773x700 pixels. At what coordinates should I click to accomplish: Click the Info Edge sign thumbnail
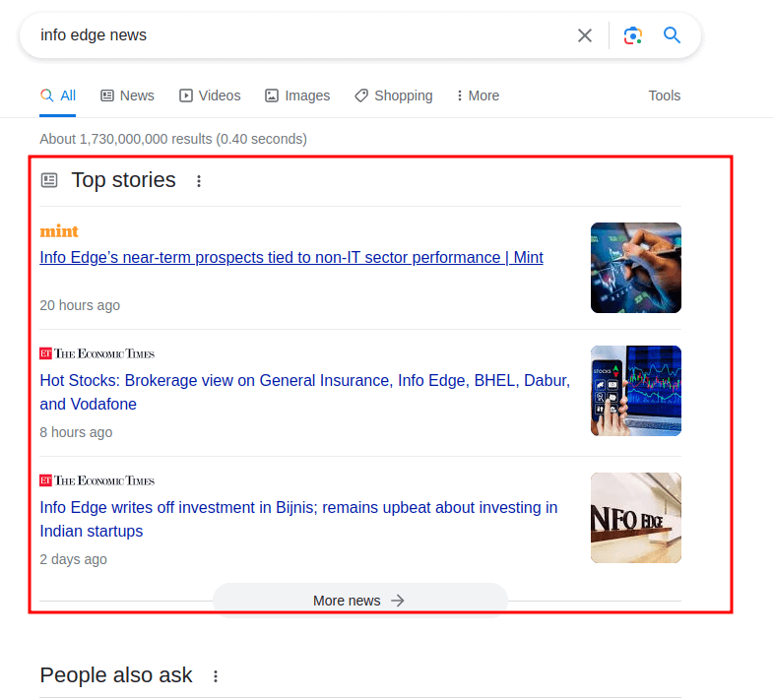point(636,518)
